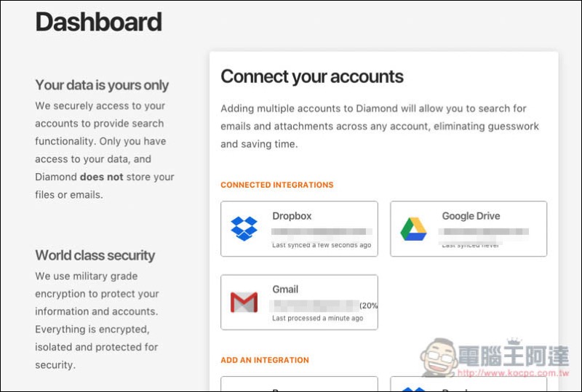This screenshot has height=392, width=582.
Task: Click the blurred Dropbox account email
Action: pos(322,231)
